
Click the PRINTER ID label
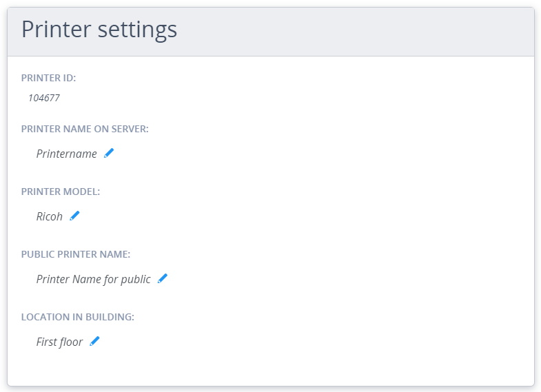(48, 78)
